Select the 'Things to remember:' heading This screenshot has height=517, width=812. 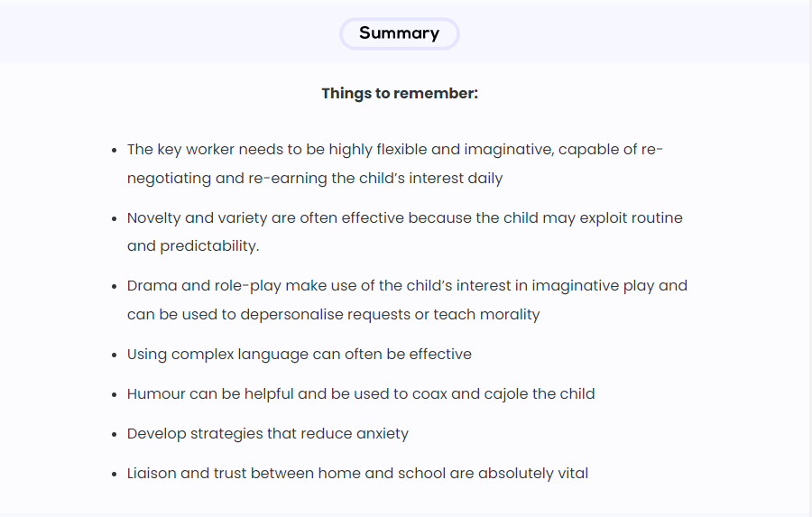pos(400,93)
